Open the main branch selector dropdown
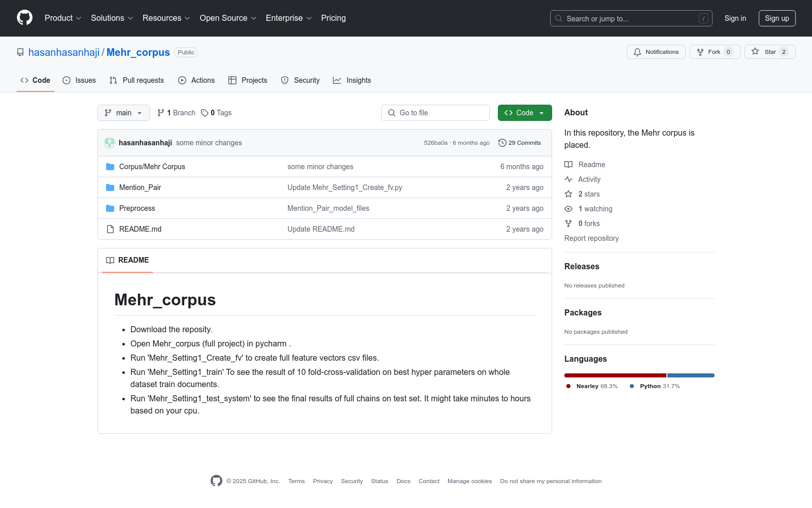 coord(124,113)
